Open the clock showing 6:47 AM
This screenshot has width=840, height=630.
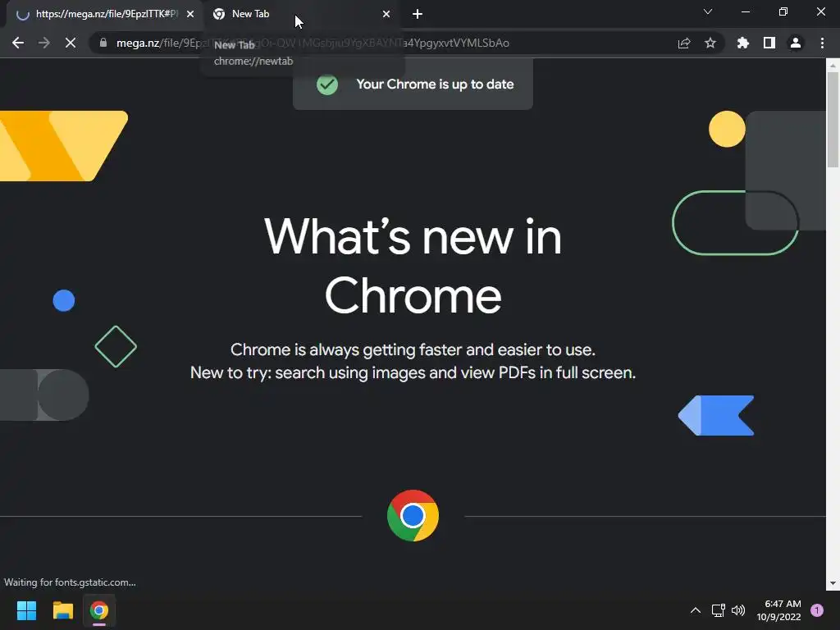point(779,610)
